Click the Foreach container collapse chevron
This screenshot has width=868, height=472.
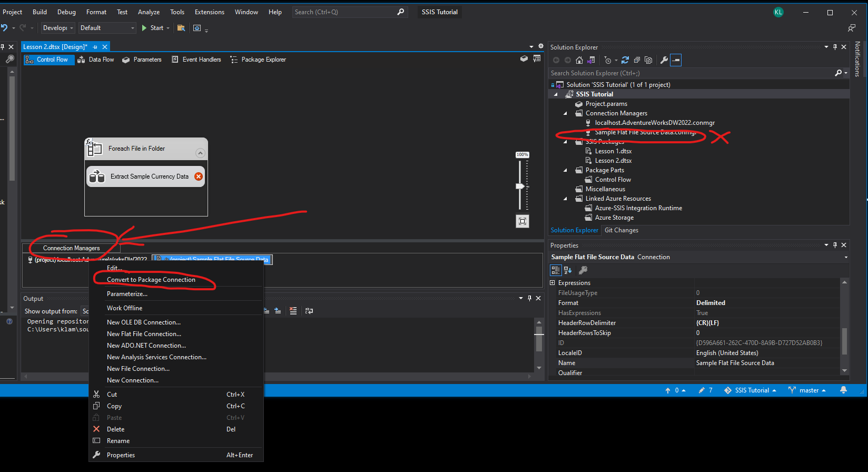[x=200, y=153]
